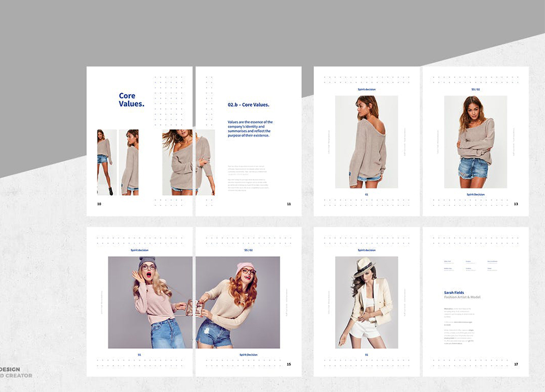Screen dimensions: 545x392
Task: Select page number 13
Action: tap(516, 204)
